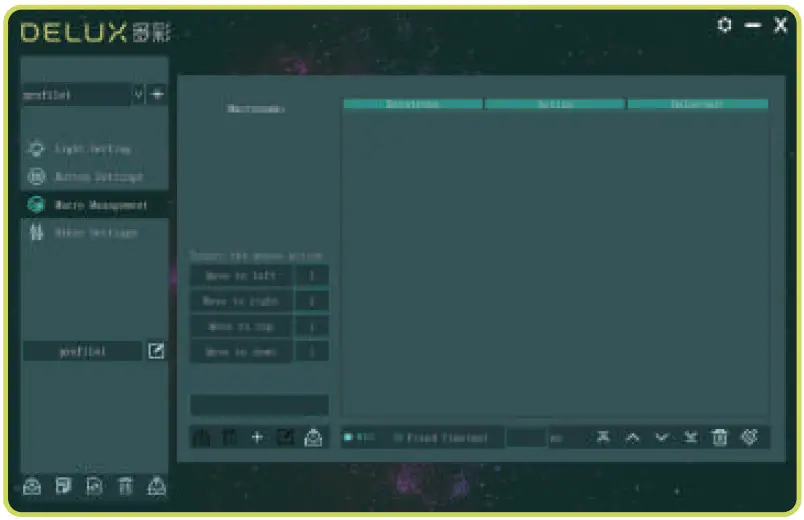Select the Fixed Time(ms) radio option
This screenshot has height=520, width=804.
point(441,438)
